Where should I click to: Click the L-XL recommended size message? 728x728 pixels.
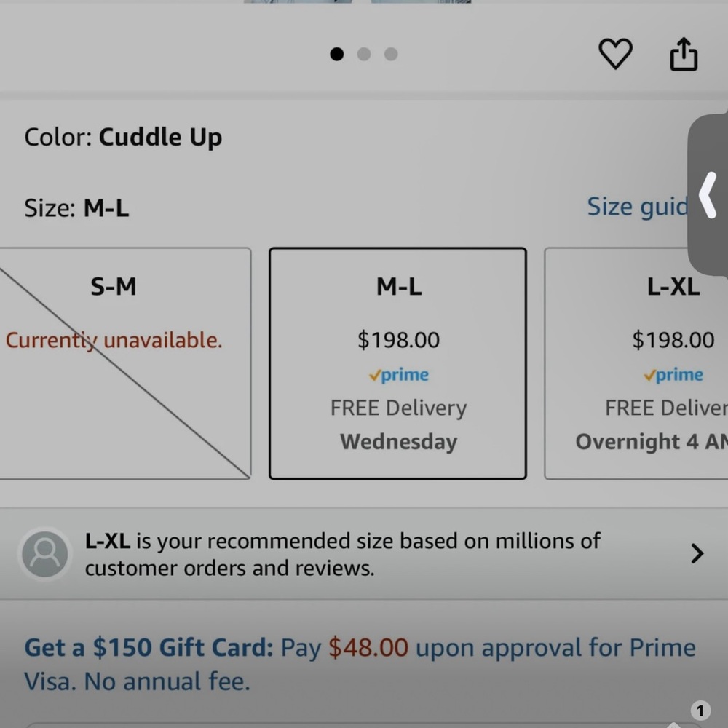342,554
